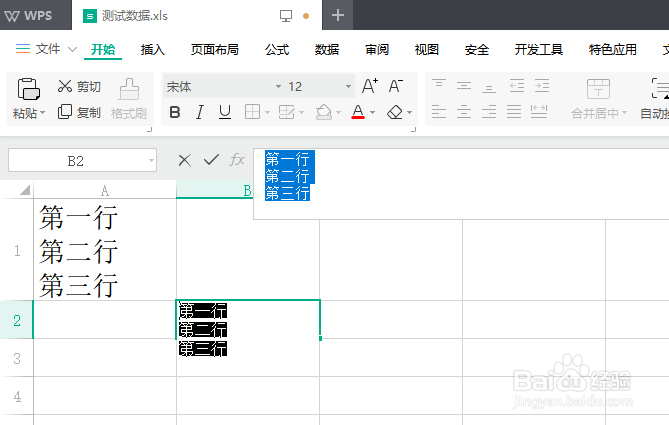This screenshot has height=425, width=669.
Task: Cancel formula bar entry with X
Action: point(185,160)
